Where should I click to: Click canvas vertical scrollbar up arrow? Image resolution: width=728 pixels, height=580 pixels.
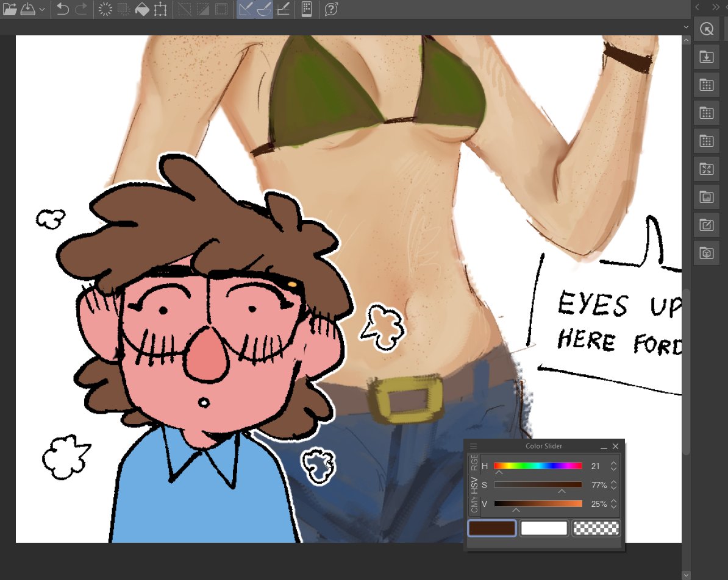pos(686,40)
